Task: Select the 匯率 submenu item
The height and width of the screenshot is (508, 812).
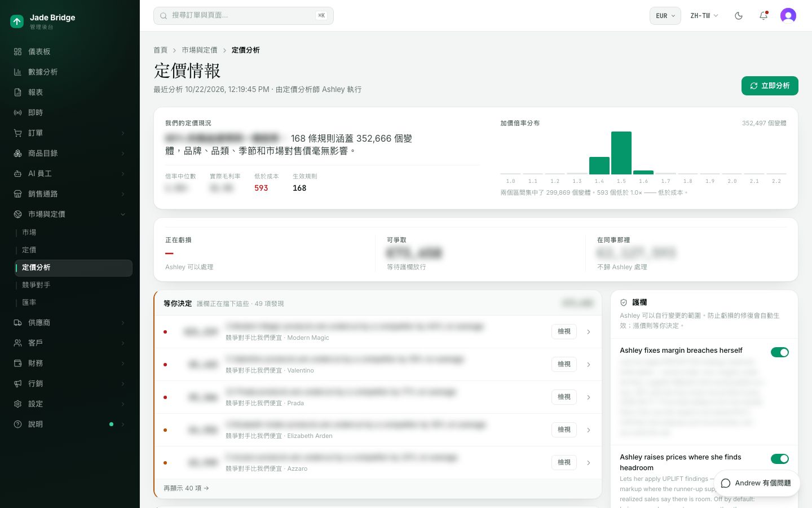Action: 74,302
